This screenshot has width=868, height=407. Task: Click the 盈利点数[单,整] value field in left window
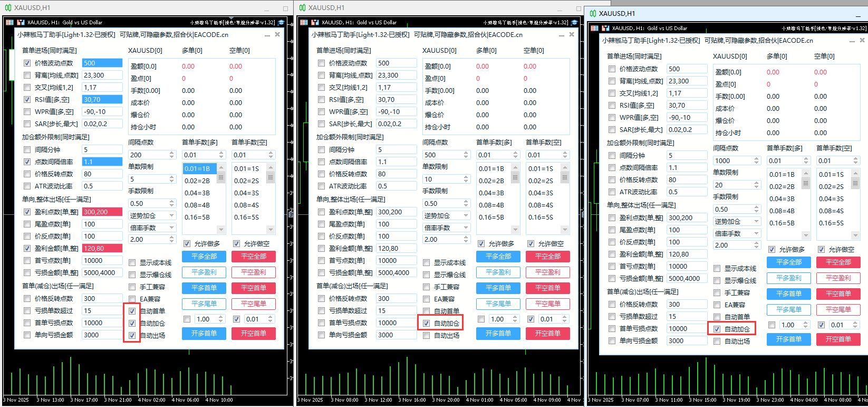[x=102, y=212]
